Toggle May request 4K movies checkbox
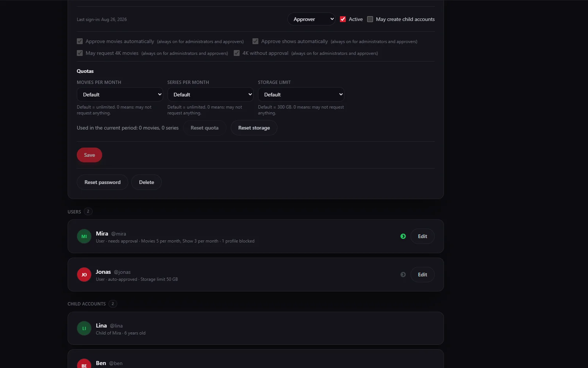588x368 pixels. click(x=80, y=53)
